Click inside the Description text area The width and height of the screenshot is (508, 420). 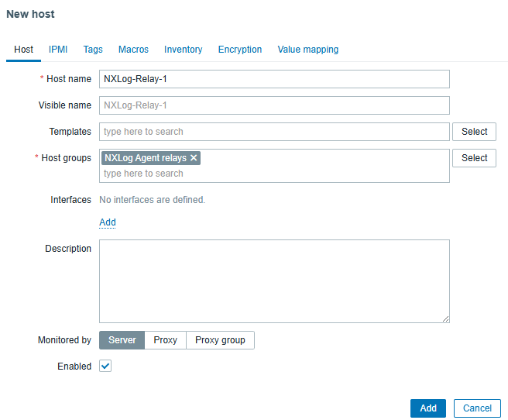(274, 281)
